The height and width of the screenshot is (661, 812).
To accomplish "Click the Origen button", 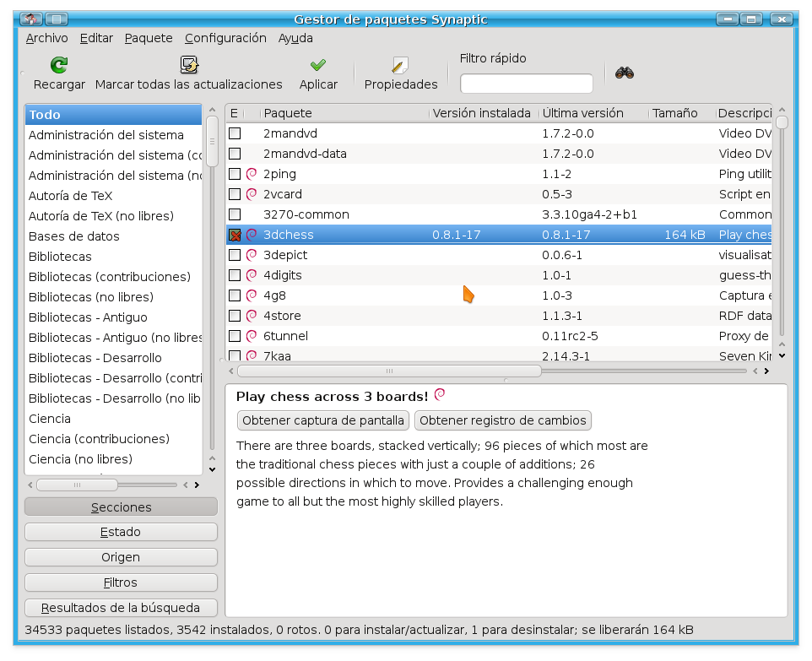I will click(x=121, y=557).
